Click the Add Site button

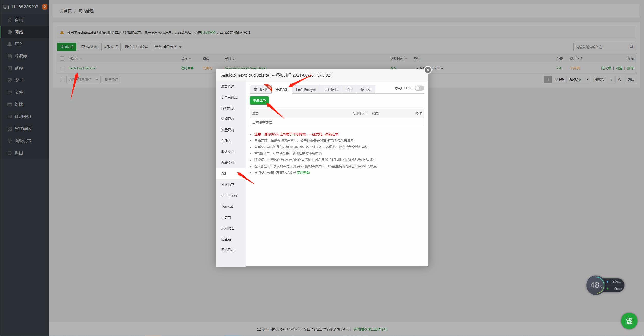point(67,47)
